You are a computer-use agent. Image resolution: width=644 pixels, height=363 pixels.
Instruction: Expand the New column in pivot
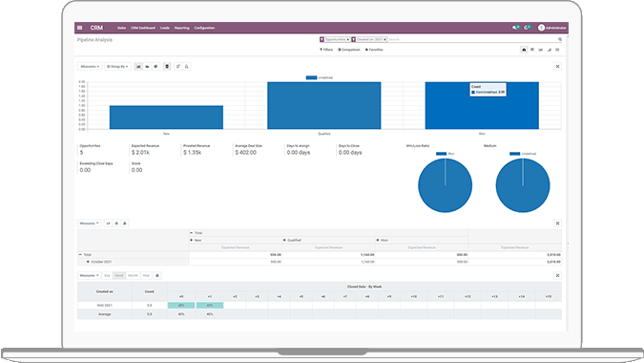196,240
